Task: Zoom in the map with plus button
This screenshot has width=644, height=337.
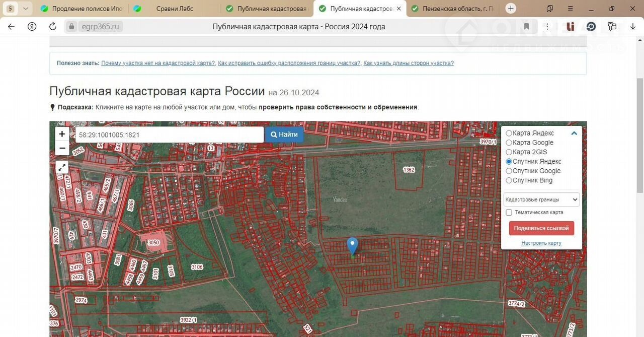Action: point(62,134)
